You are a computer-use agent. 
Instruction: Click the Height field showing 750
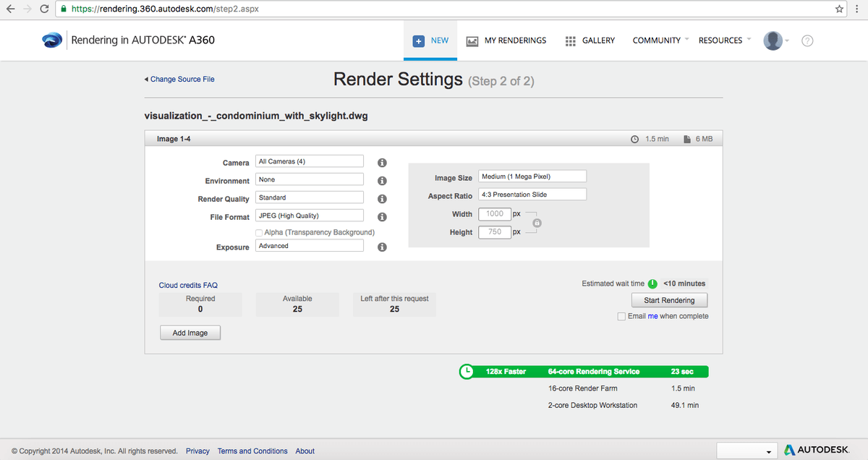495,232
